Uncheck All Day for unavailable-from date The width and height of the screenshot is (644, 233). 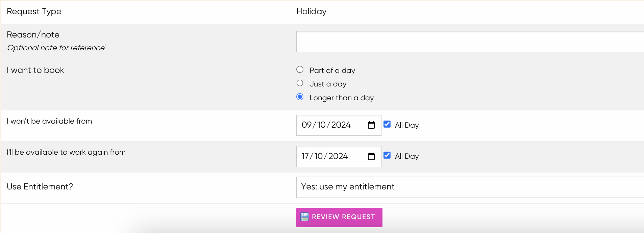(x=387, y=124)
